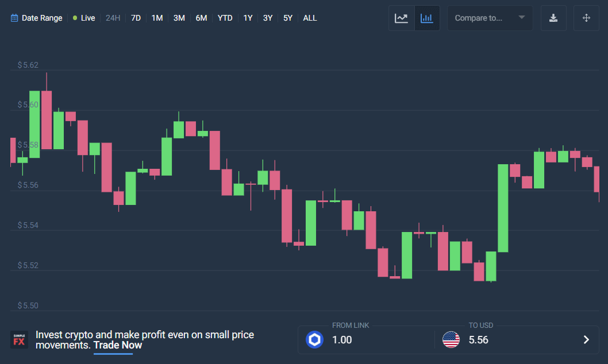This screenshot has height=364, width=608.
Task: Switch to candlestick chart view
Action: tap(427, 18)
